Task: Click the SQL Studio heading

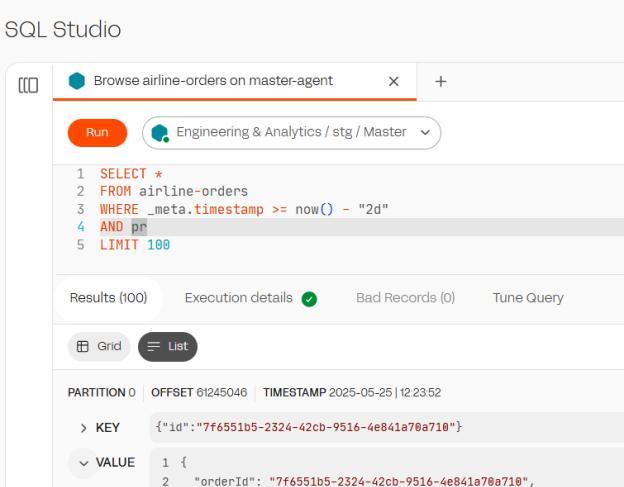Action: (63, 29)
